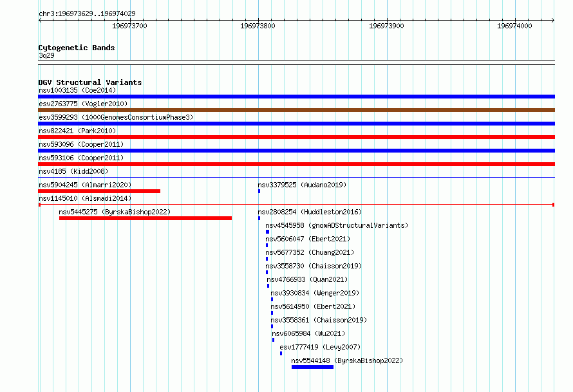This screenshot has width=573, height=392.
Task: Click the blue marker under nsv3930834
Action: 272,299
